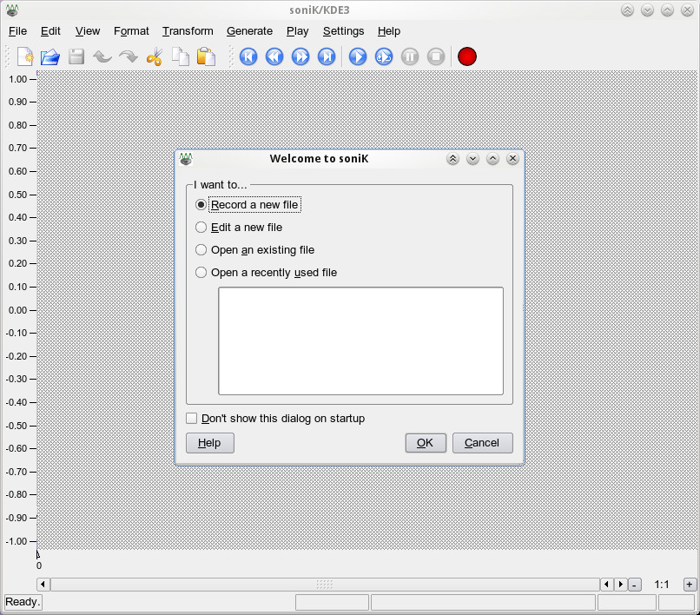Click the scrollbar right arrow near the zoom controls
Screen dimensions: 700x615
[621, 585]
